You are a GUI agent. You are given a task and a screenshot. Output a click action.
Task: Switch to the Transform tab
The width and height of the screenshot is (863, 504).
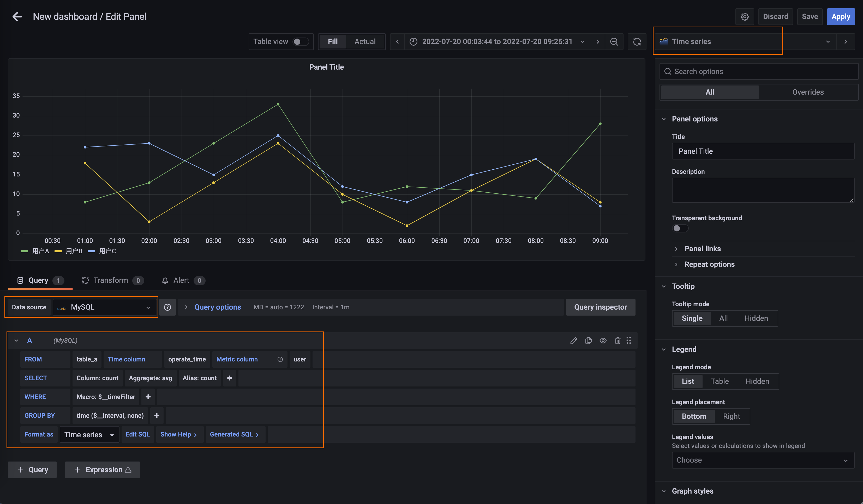point(111,280)
